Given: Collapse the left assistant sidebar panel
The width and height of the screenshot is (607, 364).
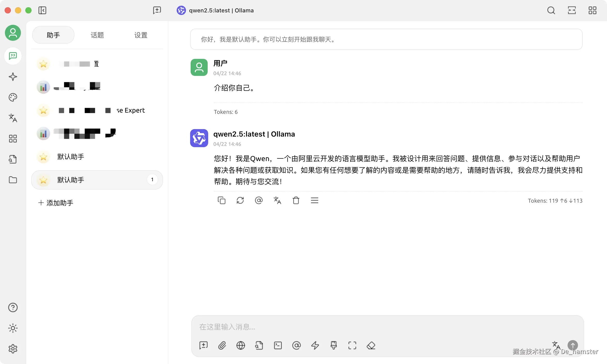Looking at the screenshot, I should 42,10.
